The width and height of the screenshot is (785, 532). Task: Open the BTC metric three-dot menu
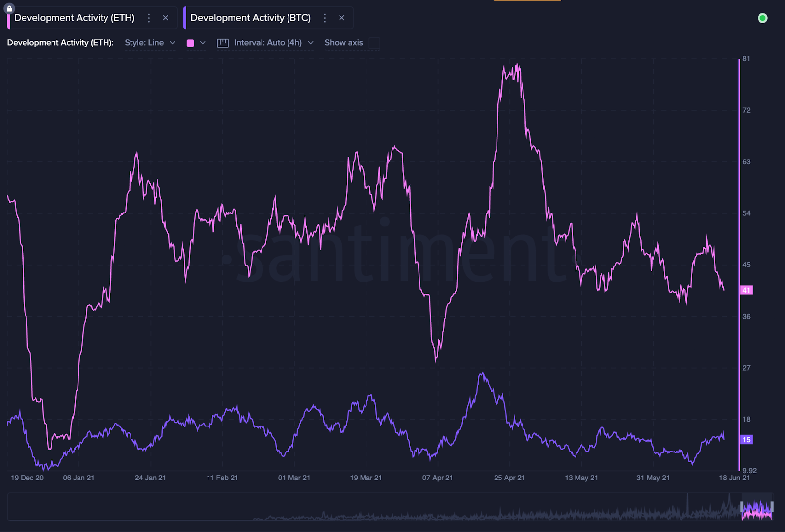[x=325, y=18]
